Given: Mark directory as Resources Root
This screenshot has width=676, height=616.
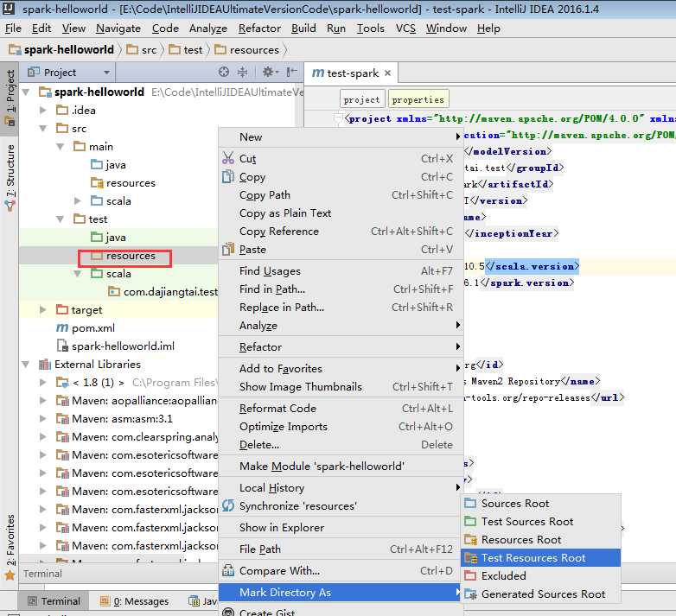Looking at the screenshot, I should (541, 539).
